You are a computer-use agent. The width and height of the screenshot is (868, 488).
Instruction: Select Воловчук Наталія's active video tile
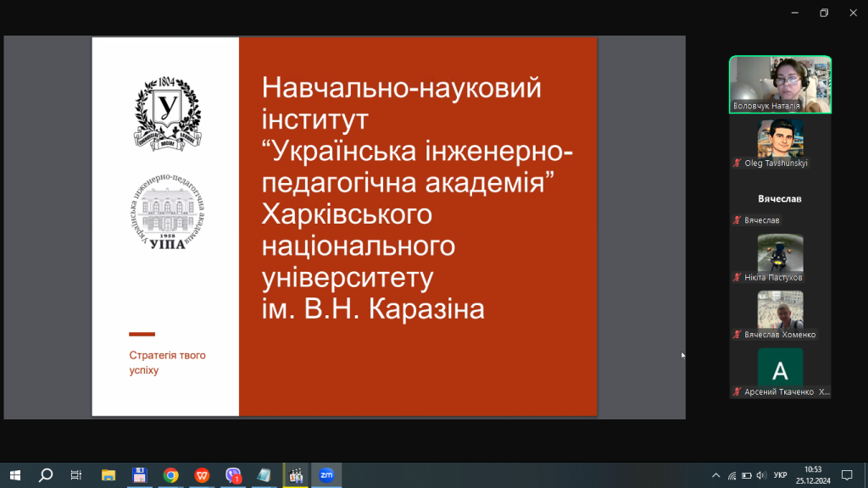point(781,85)
